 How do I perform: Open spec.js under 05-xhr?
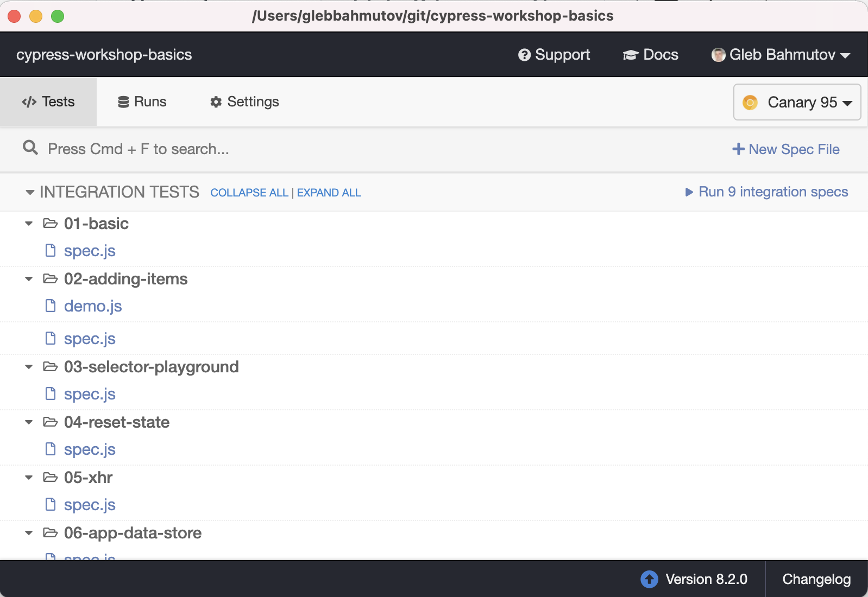pyautogui.click(x=90, y=505)
